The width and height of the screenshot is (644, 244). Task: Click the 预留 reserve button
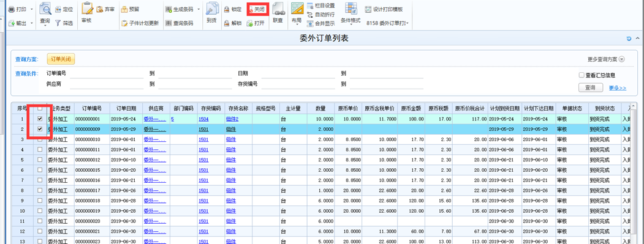130,9
